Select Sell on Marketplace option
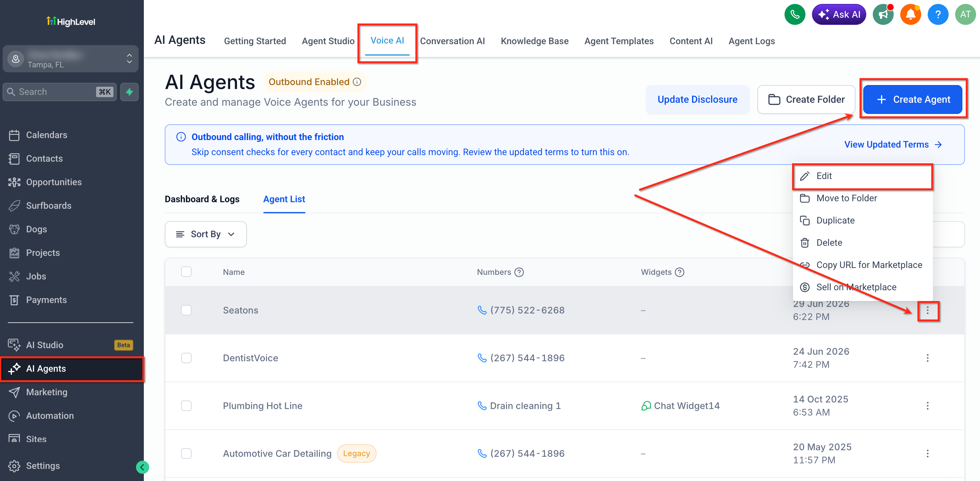The image size is (980, 481). (x=862, y=287)
